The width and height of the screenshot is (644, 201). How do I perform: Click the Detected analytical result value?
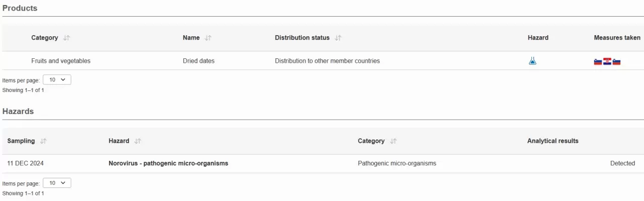point(622,163)
